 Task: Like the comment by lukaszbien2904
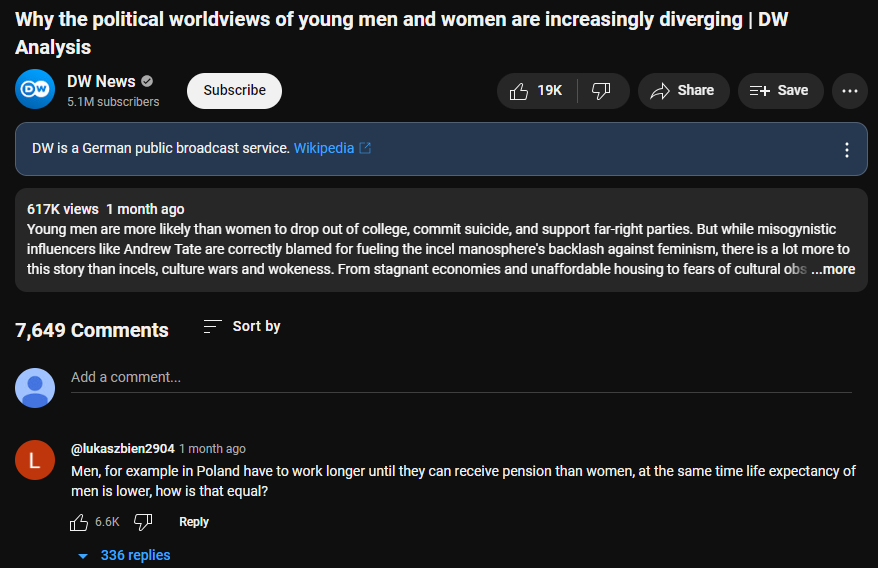pyautogui.click(x=79, y=522)
